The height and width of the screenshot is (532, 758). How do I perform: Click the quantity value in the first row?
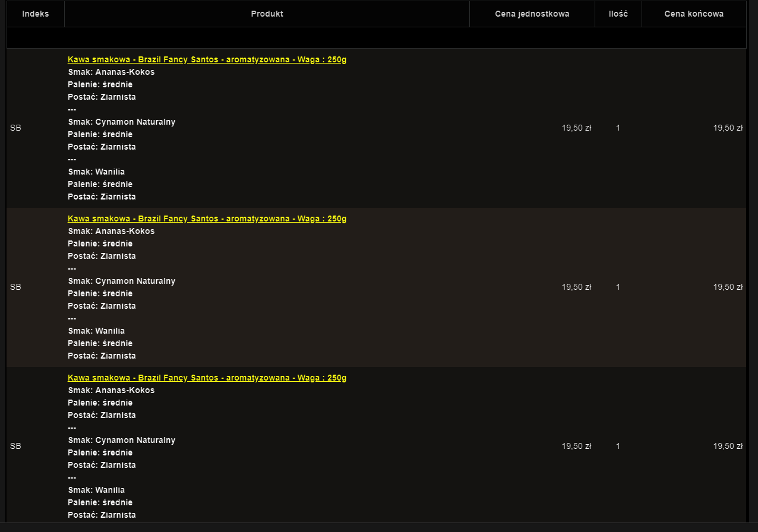click(618, 128)
